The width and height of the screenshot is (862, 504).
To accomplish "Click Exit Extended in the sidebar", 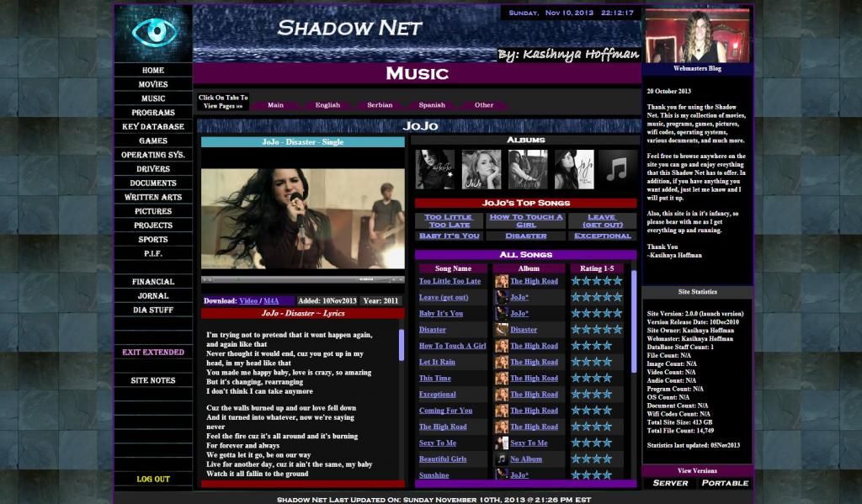I will point(153,353).
